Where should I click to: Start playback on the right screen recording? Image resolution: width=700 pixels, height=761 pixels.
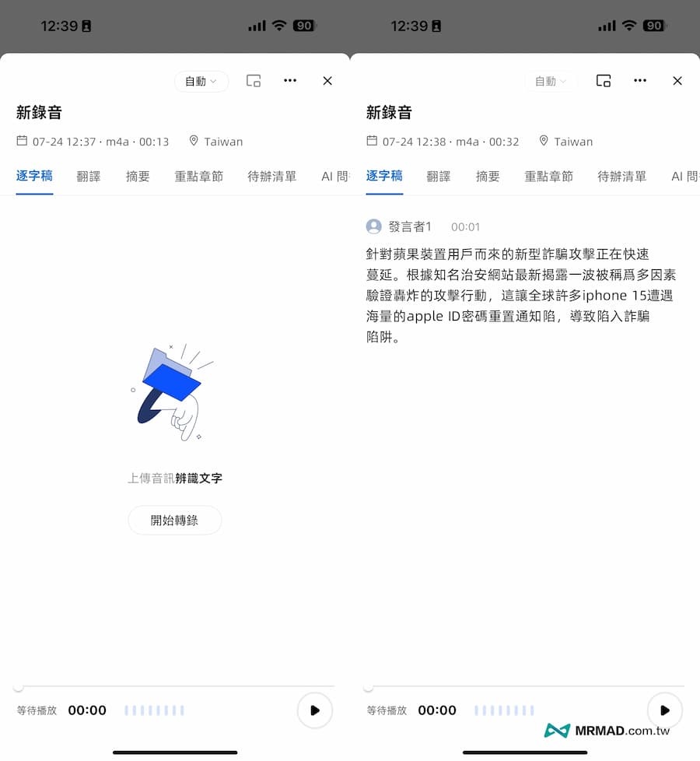click(x=664, y=710)
